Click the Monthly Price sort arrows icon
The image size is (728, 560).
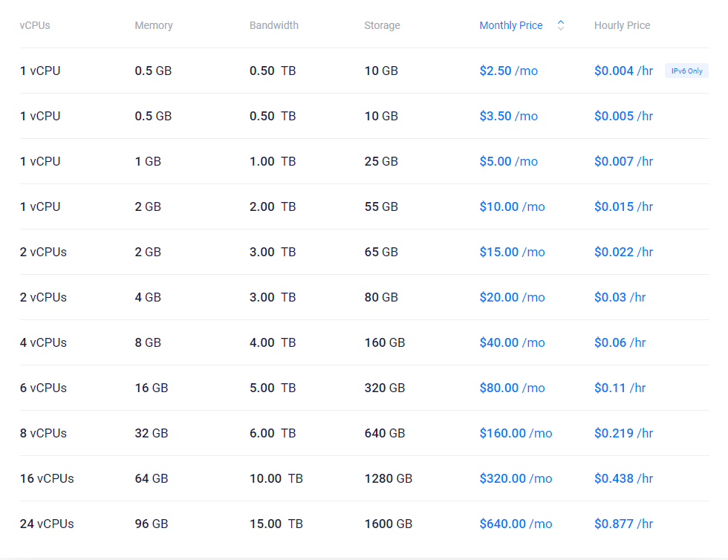(x=561, y=25)
